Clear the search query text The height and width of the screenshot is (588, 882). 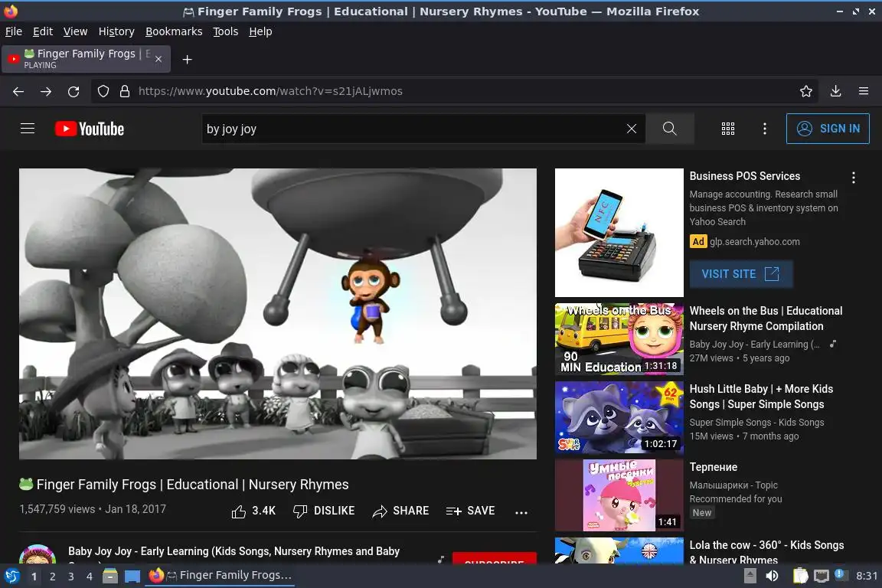pos(632,129)
